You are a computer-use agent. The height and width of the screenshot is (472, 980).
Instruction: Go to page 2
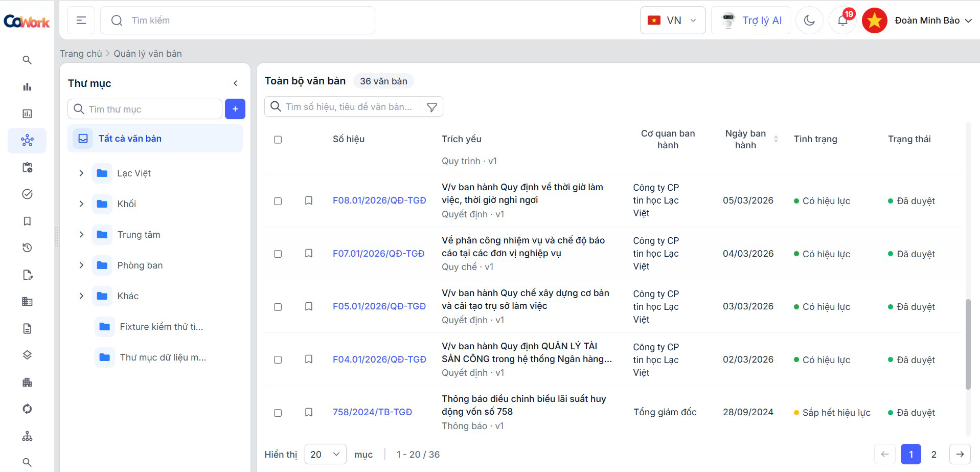pyautogui.click(x=933, y=454)
